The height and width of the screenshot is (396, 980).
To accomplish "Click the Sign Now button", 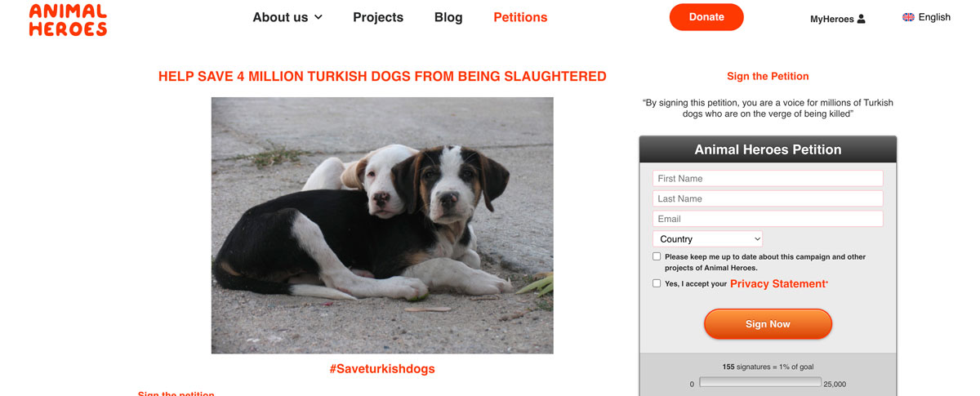I will click(768, 324).
